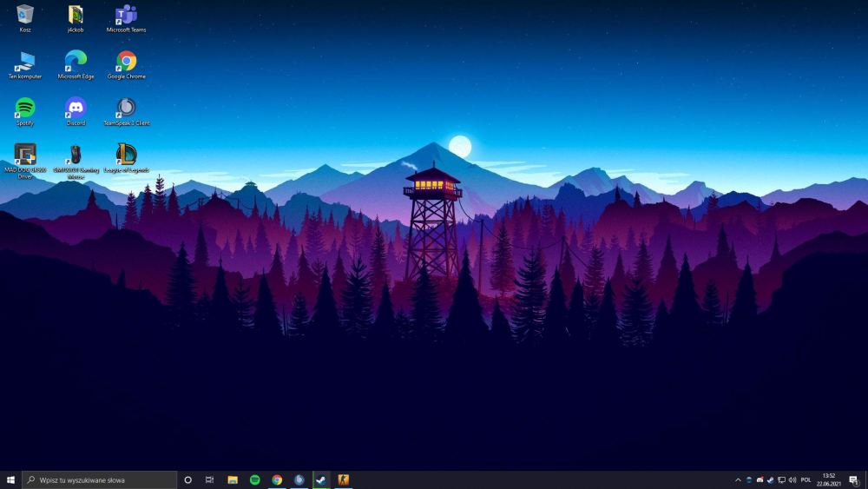The width and height of the screenshot is (868, 489).
Task: Select the Ten komputer desktop icon
Action: (25, 65)
